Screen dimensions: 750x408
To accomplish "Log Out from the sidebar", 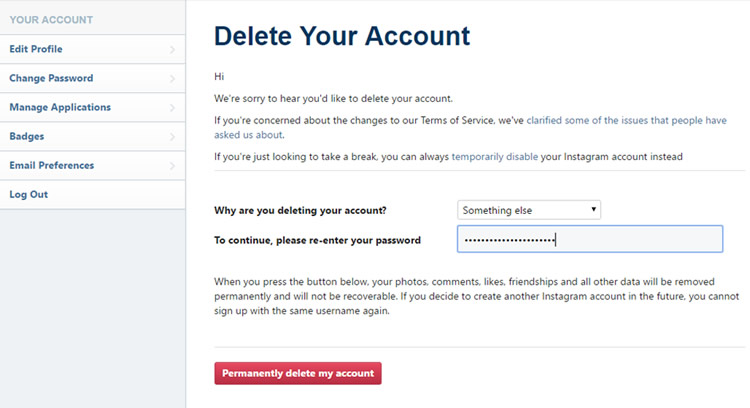I will point(29,194).
